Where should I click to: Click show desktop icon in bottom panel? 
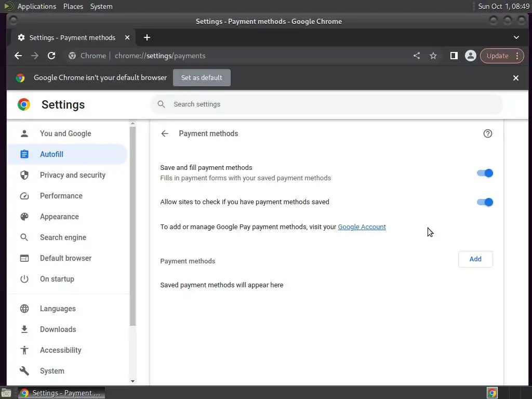(6, 393)
